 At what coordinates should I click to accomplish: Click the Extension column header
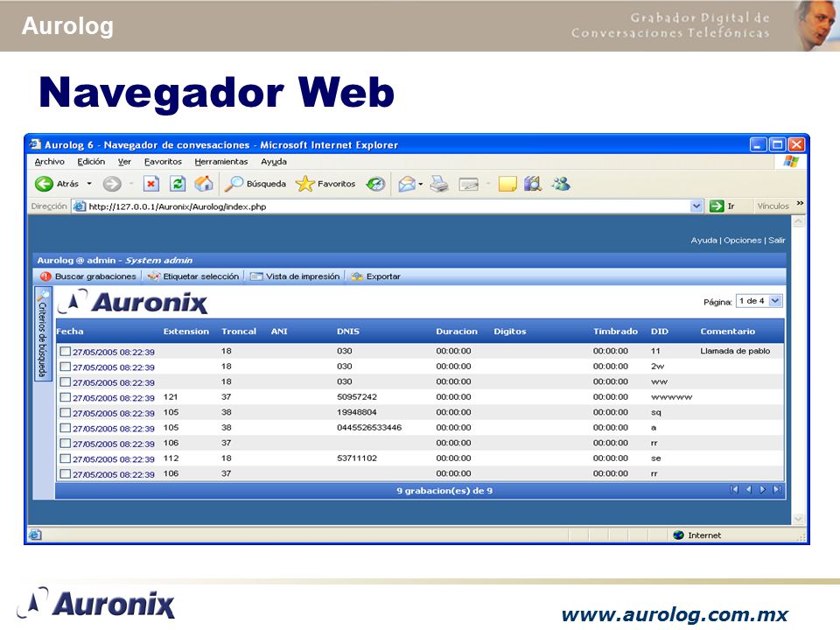pyautogui.click(x=185, y=332)
